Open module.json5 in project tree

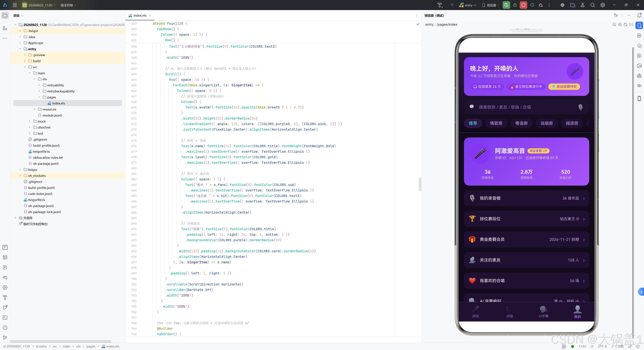[52, 115]
